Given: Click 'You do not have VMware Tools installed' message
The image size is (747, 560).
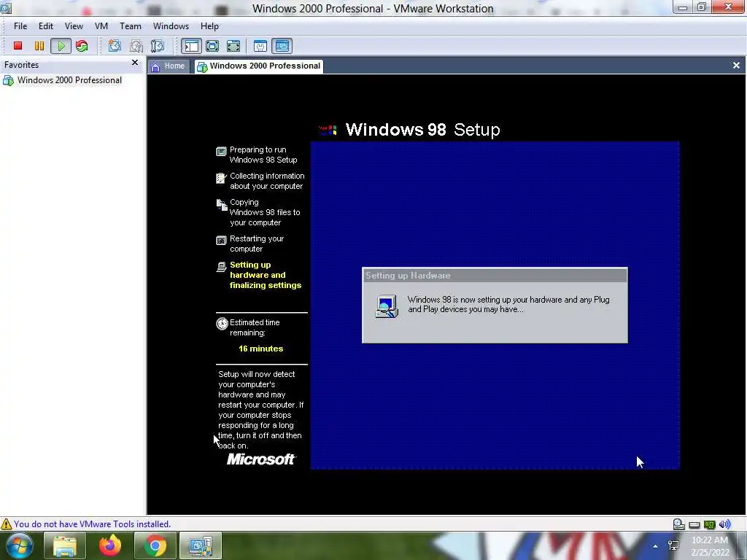Looking at the screenshot, I should [92, 524].
